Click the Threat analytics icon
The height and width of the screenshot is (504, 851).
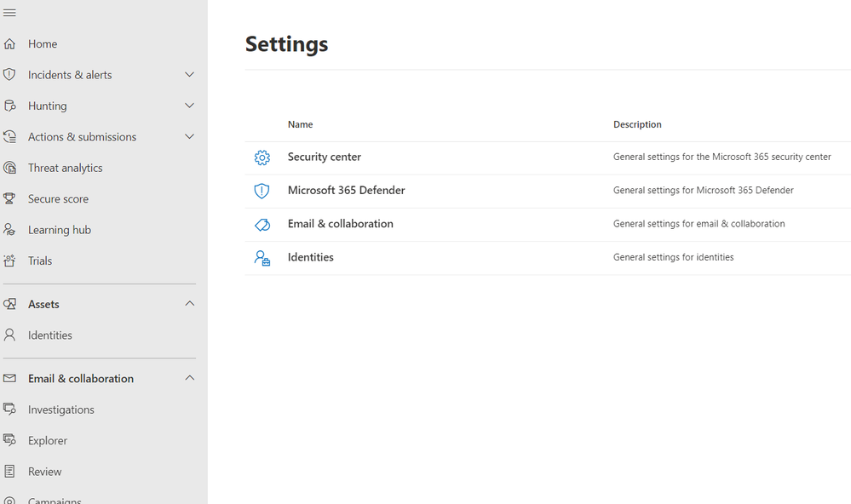[x=10, y=168]
